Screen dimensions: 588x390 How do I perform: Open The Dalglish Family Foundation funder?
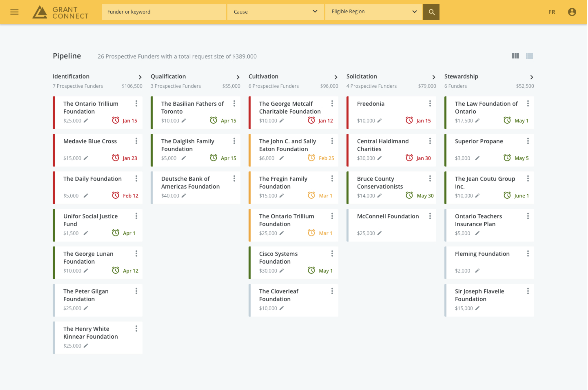click(188, 145)
